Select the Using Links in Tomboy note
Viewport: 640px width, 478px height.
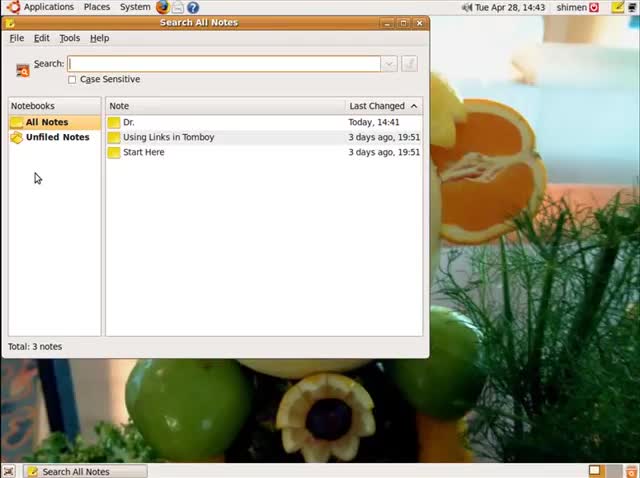264,137
